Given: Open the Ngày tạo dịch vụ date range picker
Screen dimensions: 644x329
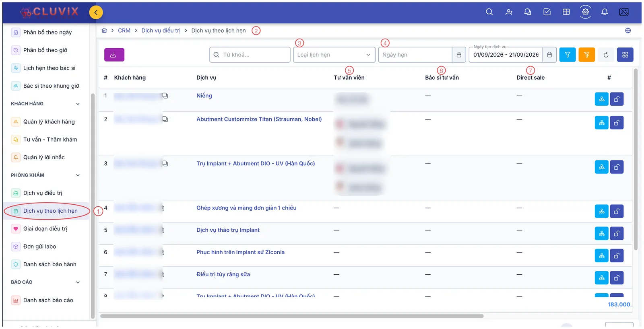Looking at the screenshot, I should [512, 55].
